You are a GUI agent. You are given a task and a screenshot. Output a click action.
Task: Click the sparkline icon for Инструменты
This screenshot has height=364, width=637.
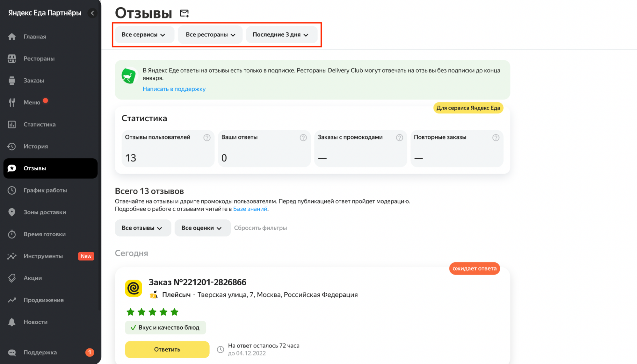tap(12, 256)
